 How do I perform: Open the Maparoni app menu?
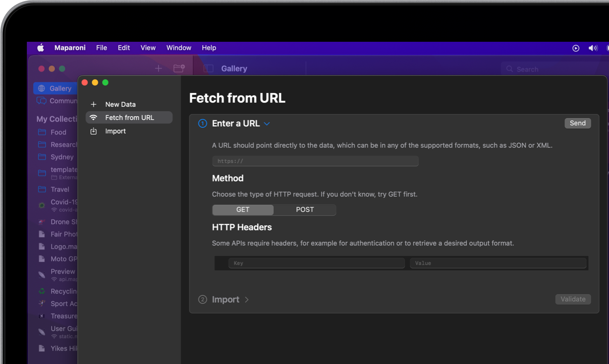tap(70, 48)
